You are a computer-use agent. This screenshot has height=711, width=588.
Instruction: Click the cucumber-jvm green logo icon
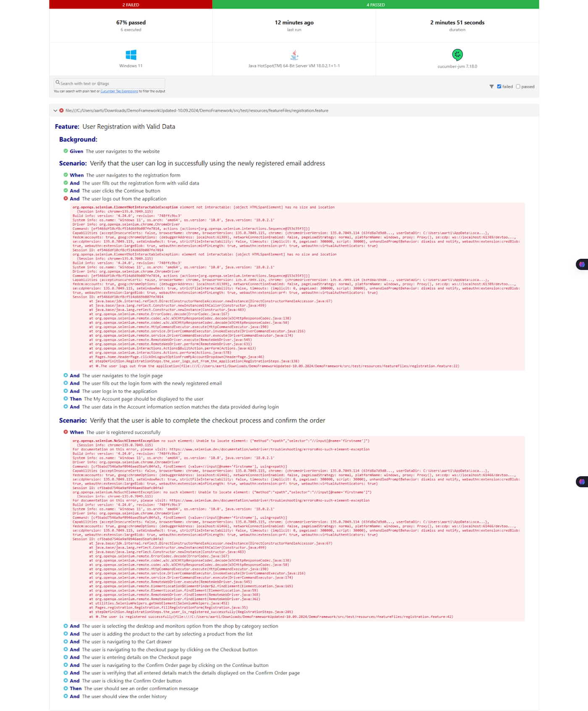click(x=457, y=55)
